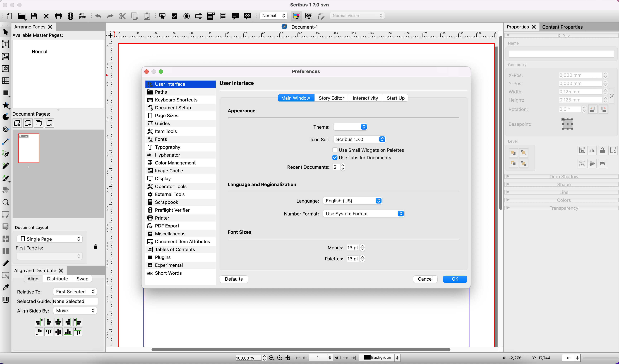Click the delete page trash icon
Image resolution: width=619 pixels, height=364 pixels.
pos(95,247)
